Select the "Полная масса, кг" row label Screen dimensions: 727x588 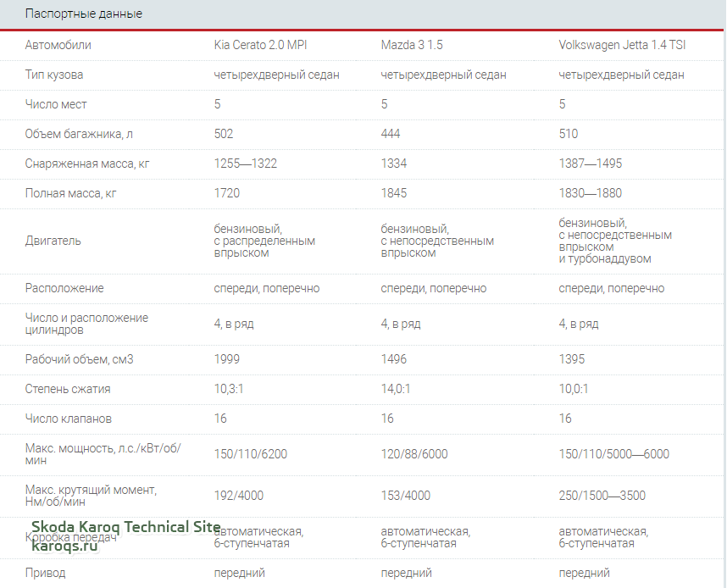(x=70, y=193)
